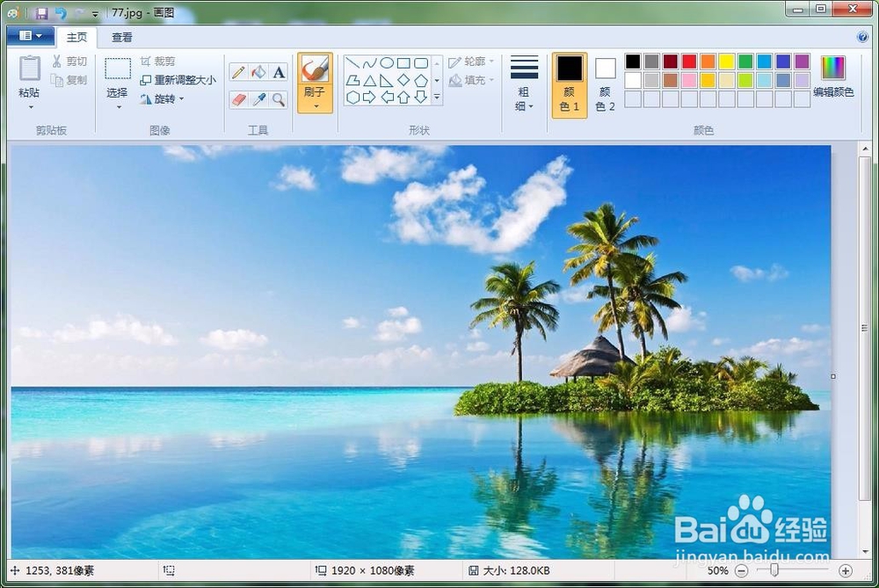Expand the Brush (刷子) dropdown arrow

[x=316, y=106]
